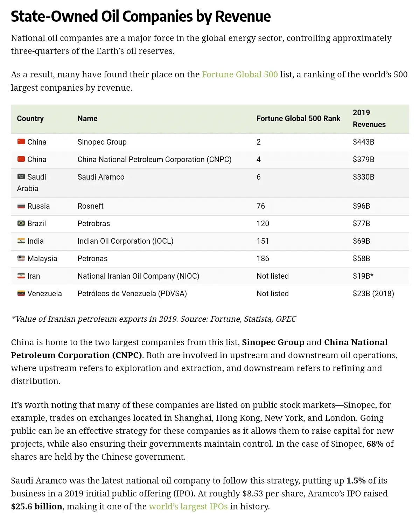Screen dimensions: 420x515
Task: Click the Iran flag icon
Action: [21, 276]
